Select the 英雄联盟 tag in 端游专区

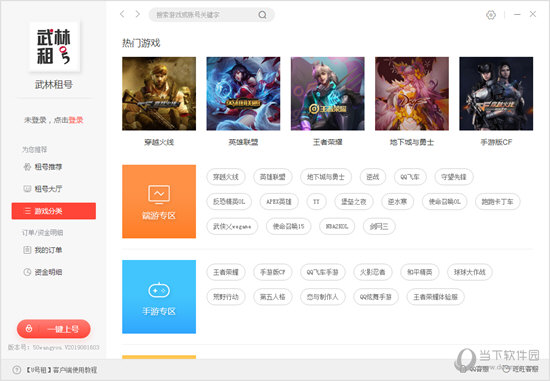tap(273, 177)
